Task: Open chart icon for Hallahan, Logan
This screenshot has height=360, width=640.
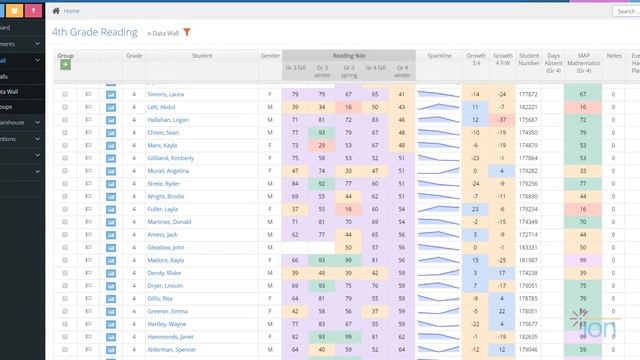Action: coord(111,120)
